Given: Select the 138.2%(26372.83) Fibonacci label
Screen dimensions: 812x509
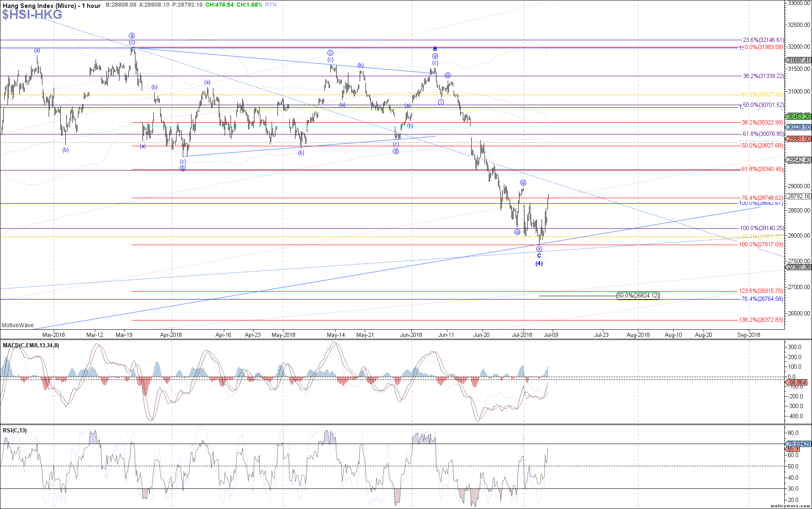Looking at the screenshot, I should coord(761,320).
